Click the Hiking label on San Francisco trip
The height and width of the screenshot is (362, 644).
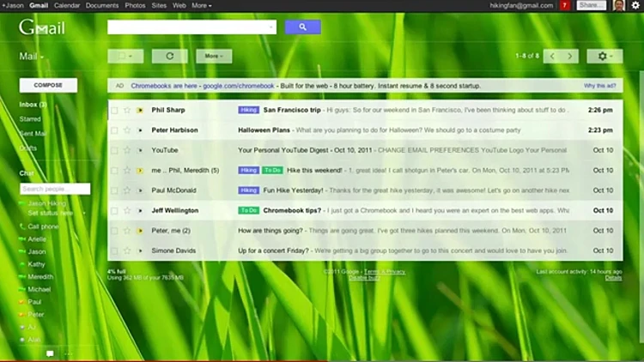[248, 110]
